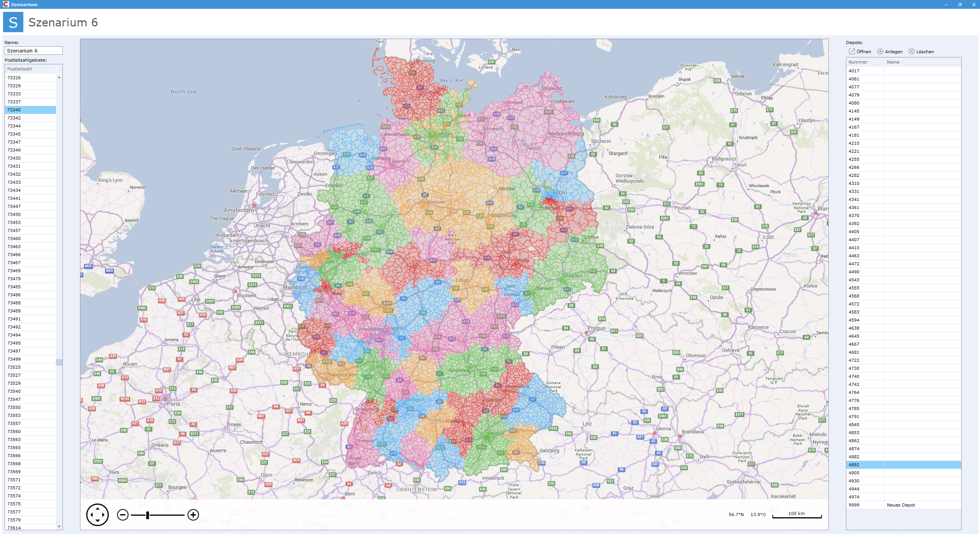Click the blue Szenarium S logo
Image resolution: width=980 pixels, height=536 pixels.
[x=13, y=22]
